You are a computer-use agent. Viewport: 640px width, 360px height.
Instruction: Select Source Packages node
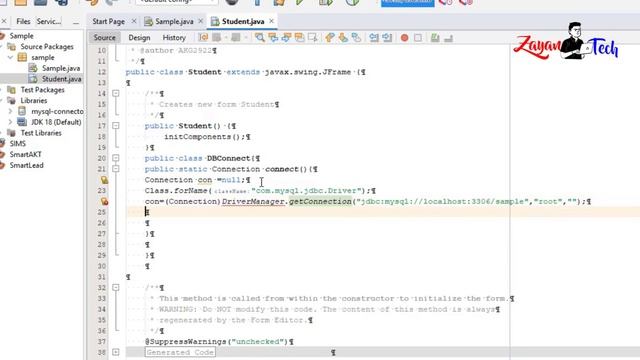click(x=47, y=47)
